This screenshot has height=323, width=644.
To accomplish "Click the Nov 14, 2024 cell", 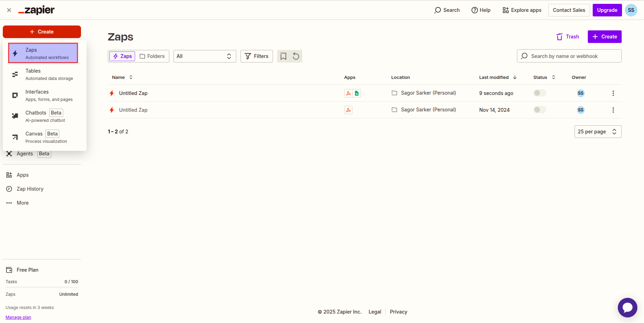I will [x=494, y=110].
